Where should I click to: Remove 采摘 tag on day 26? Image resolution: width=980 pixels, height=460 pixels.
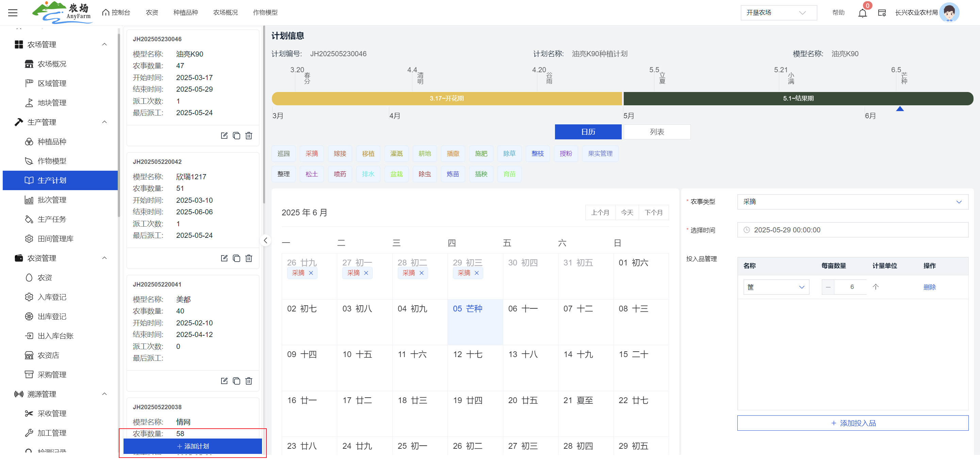tap(311, 273)
